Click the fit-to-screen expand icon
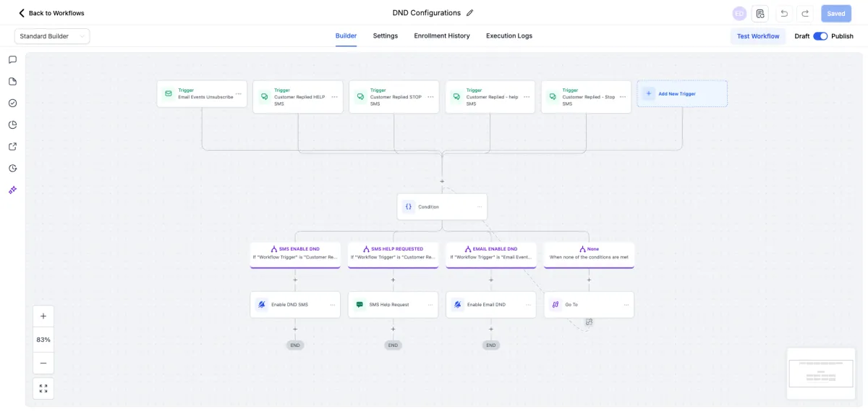The width and height of the screenshot is (868, 412). (x=43, y=389)
